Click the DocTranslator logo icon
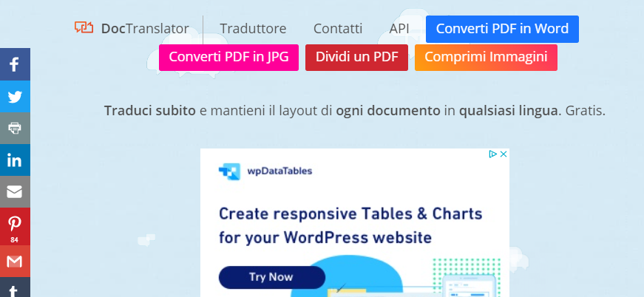This screenshot has width=644, height=297. 84,27
